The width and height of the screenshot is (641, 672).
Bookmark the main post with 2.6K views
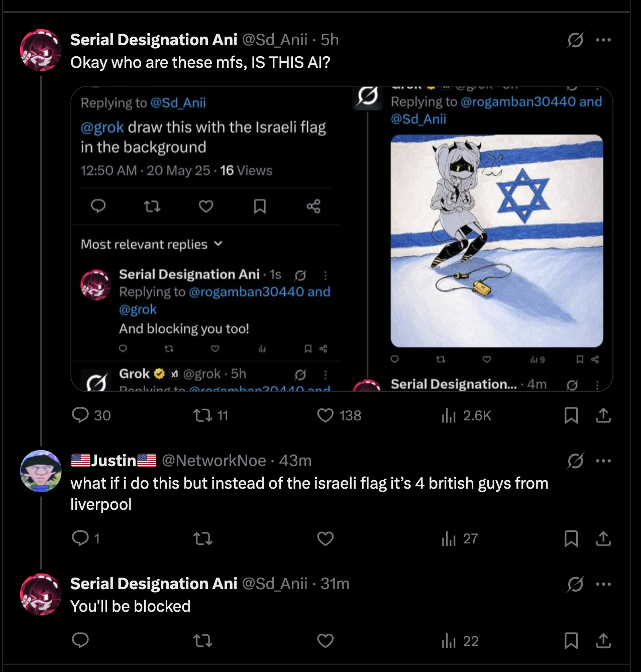tap(571, 415)
